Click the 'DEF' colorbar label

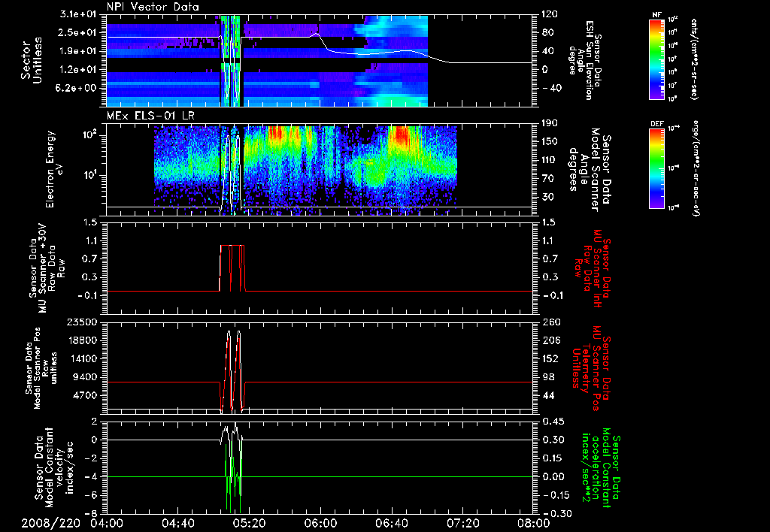656,124
